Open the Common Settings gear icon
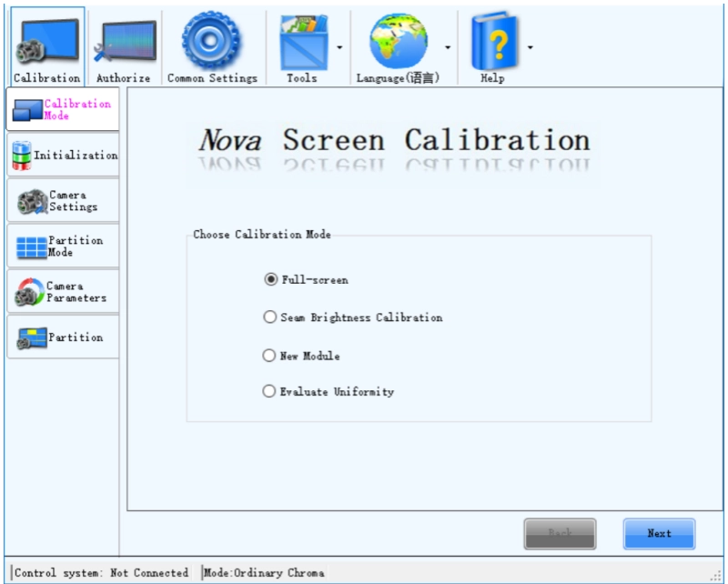728x584 pixels. coord(211,40)
